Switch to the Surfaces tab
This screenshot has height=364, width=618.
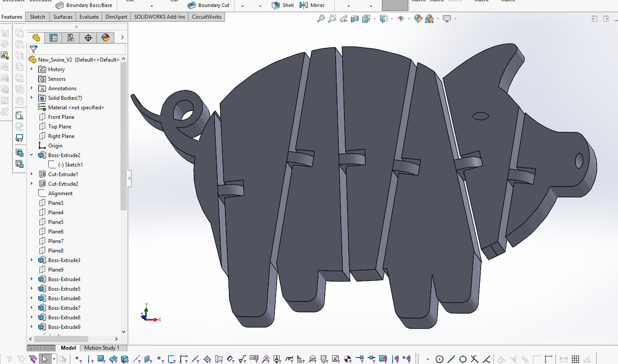(63, 17)
